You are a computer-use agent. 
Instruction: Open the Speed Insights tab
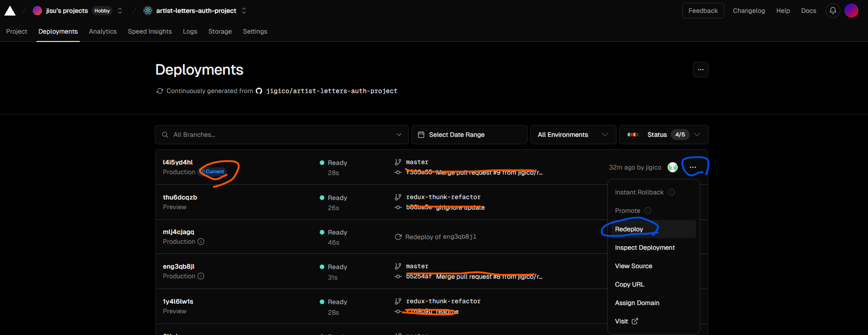pos(150,31)
